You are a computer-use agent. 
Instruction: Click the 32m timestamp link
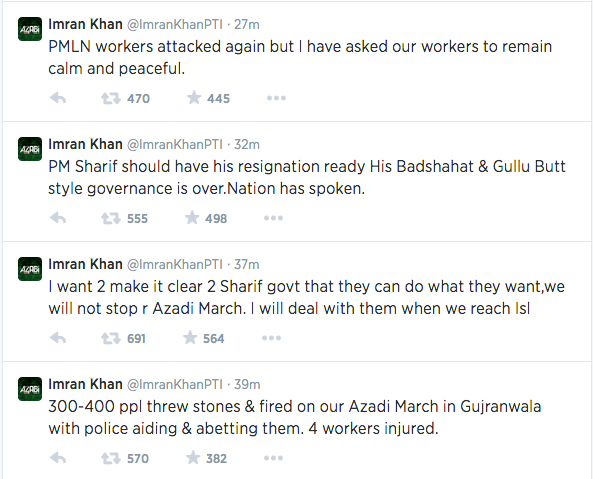(x=247, y=144)
